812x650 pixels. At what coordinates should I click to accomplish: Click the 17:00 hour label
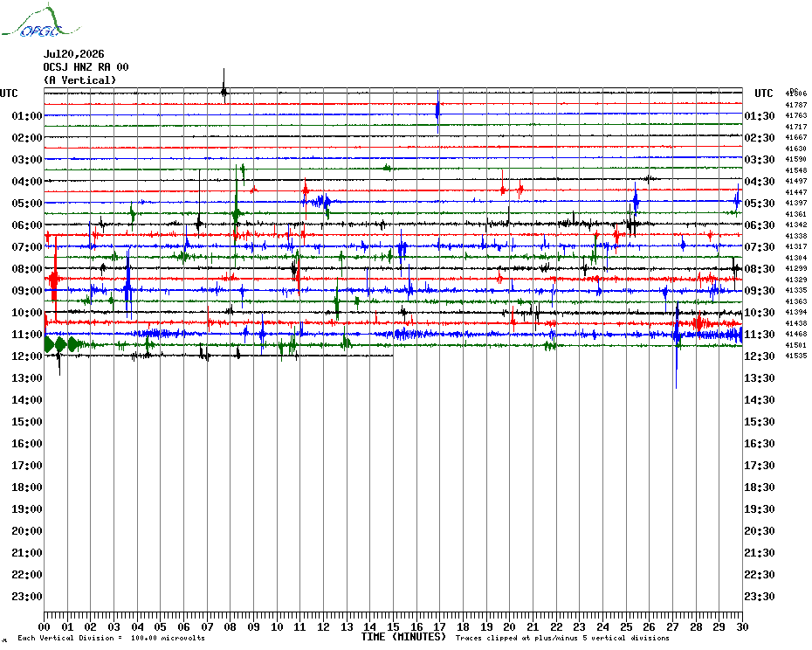coord(27,465)
